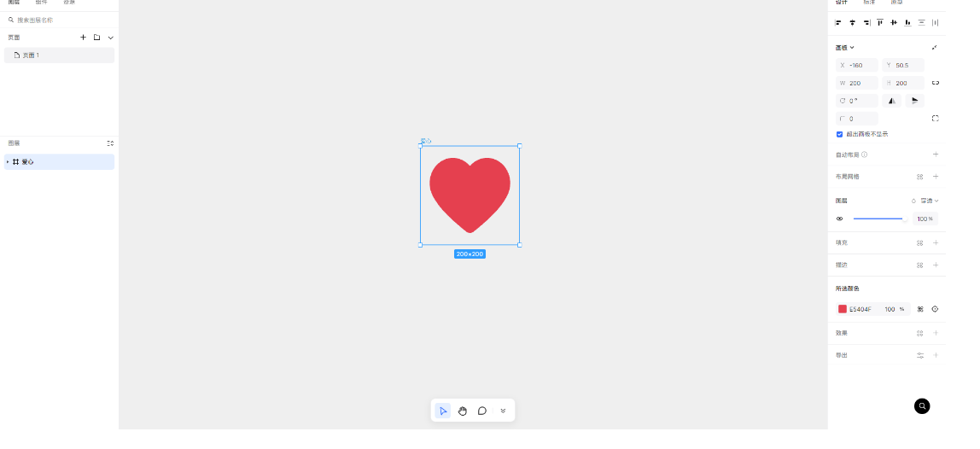The height and width of the screenshot is (449, 980).
Task: Align left icon in alignment row
Action: coord(838,22)
